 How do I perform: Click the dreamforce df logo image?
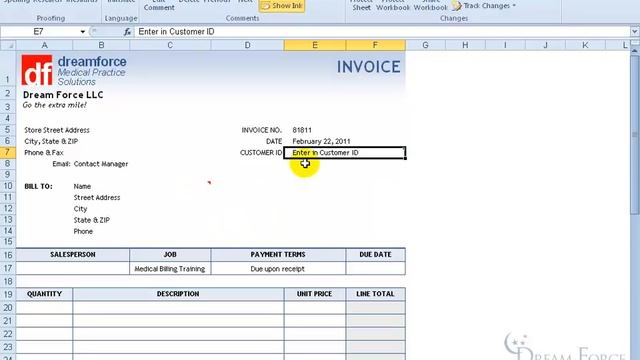pos(37,70)
